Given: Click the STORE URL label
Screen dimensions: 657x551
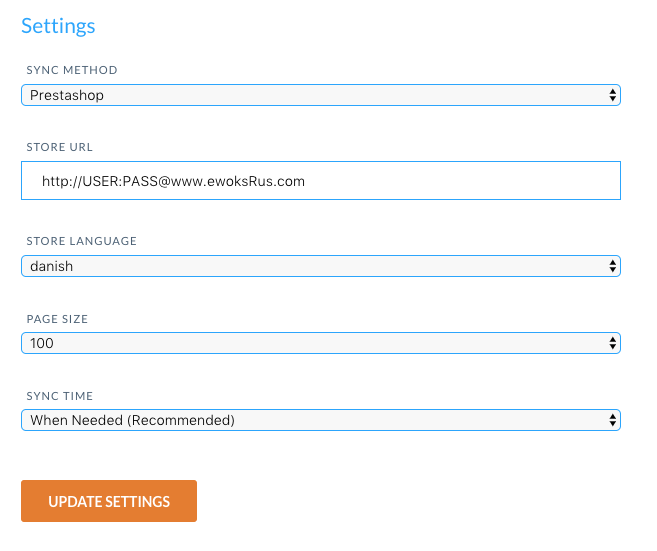Looking at the screenshot, I should 59,146.
